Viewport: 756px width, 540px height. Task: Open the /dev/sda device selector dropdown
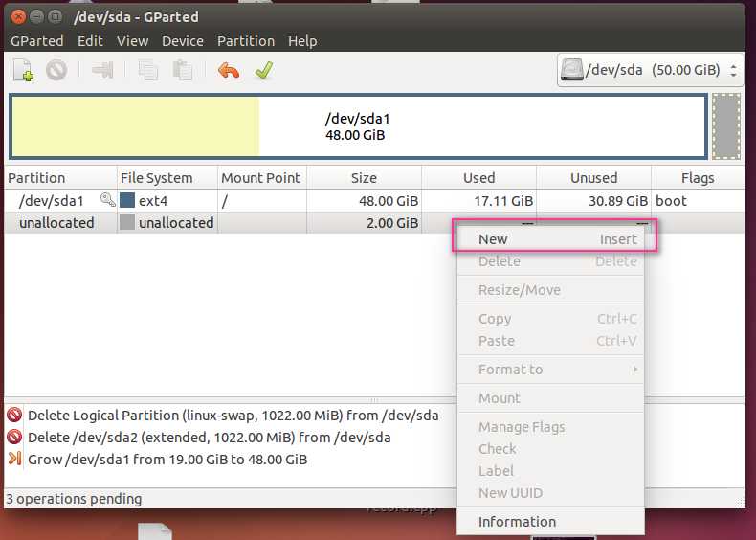click(650, 71)
